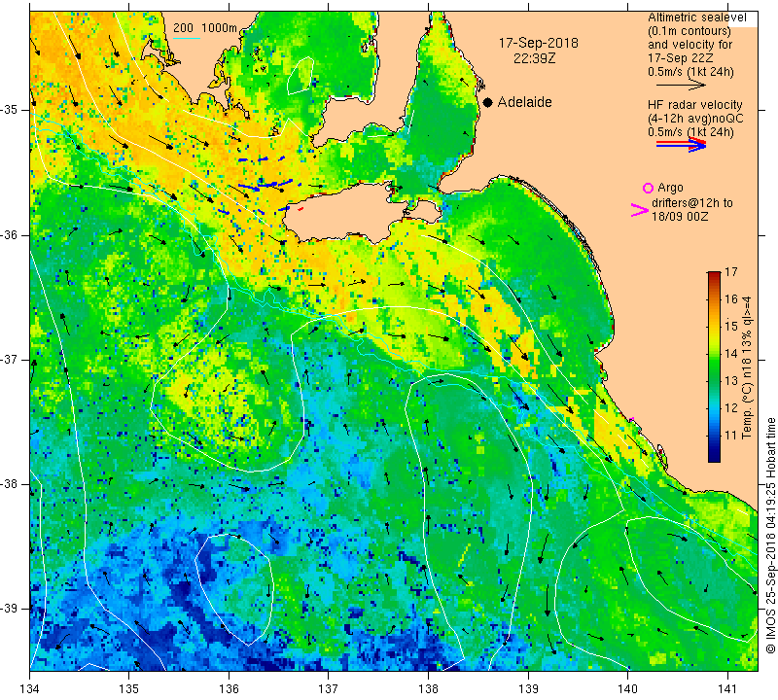Image resolution: width=778 pixels, height=700 pixels.
Task: Click the longitude label 137
Action: (329, 689)
